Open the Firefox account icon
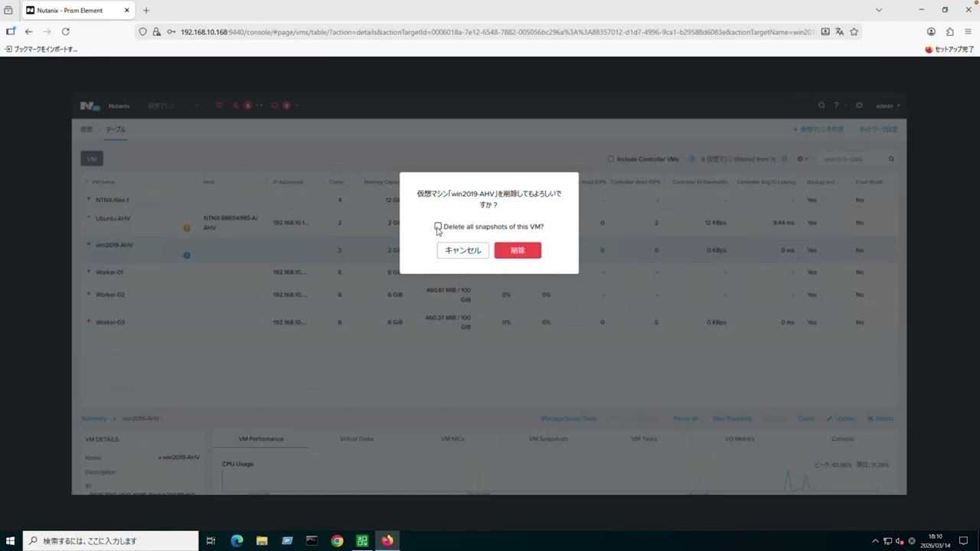Image resolution: width=980 pixels, height=551 pixels. 931,31
